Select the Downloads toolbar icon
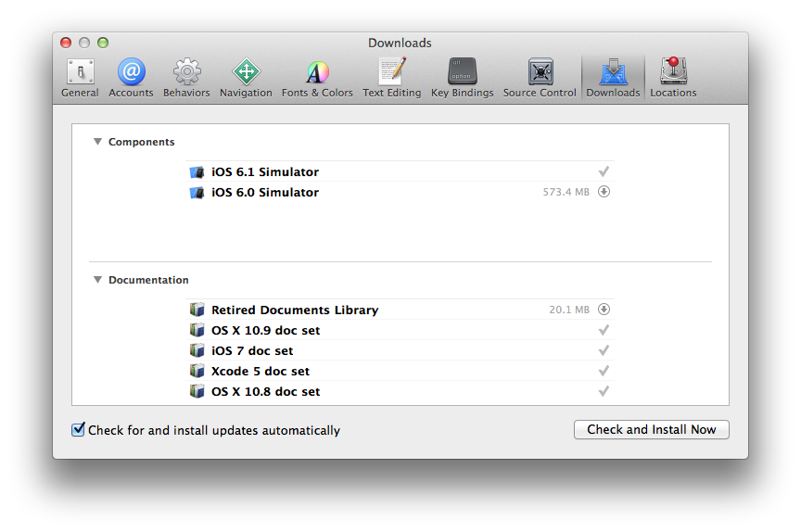 tap(613, 72)
